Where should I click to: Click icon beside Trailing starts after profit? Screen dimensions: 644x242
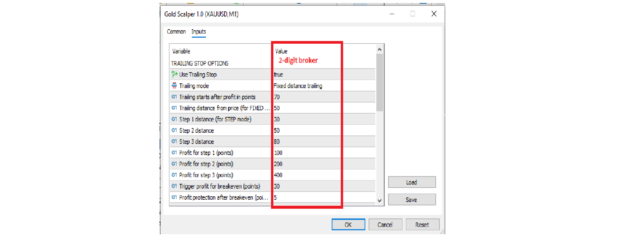(x=174, y=97)
